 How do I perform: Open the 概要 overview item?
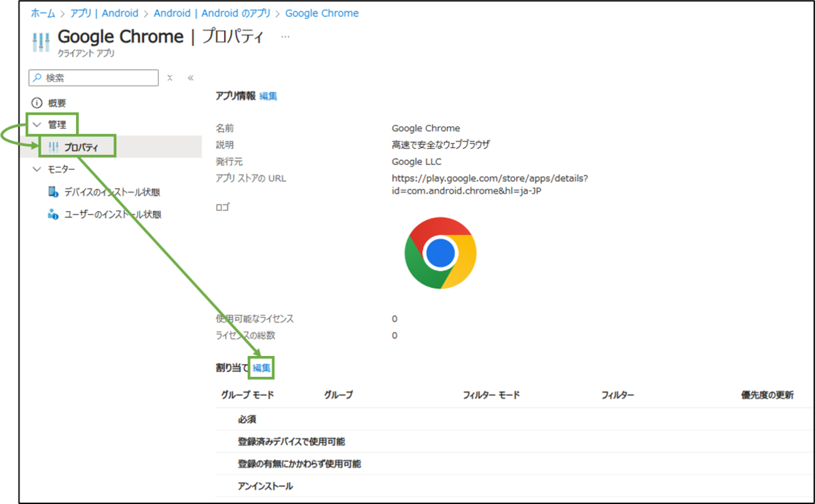pyautogui.click(x=56, y=103)
